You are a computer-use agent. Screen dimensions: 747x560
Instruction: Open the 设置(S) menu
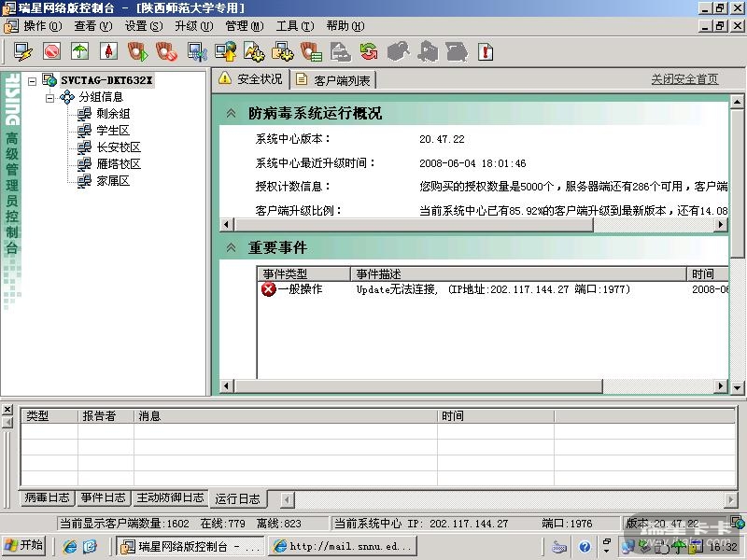(x=144, y=26)
